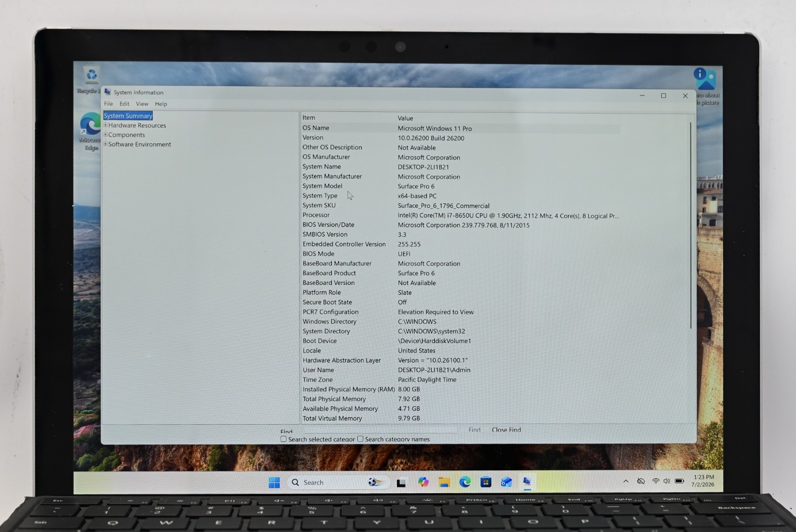The height and width of the screenshot is (532, 796).
Task: Select the PCR7 Configuration row
Action: coord(461,312)
